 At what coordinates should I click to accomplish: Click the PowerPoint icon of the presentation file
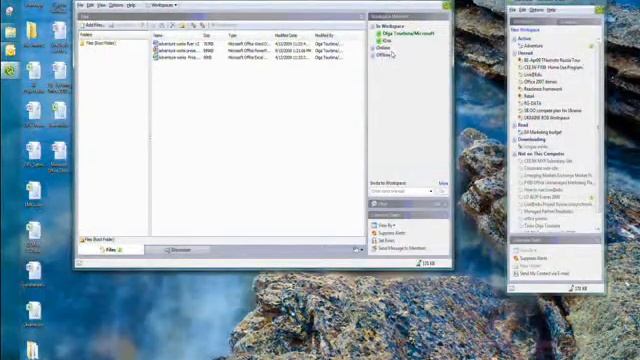pos(156,51)
